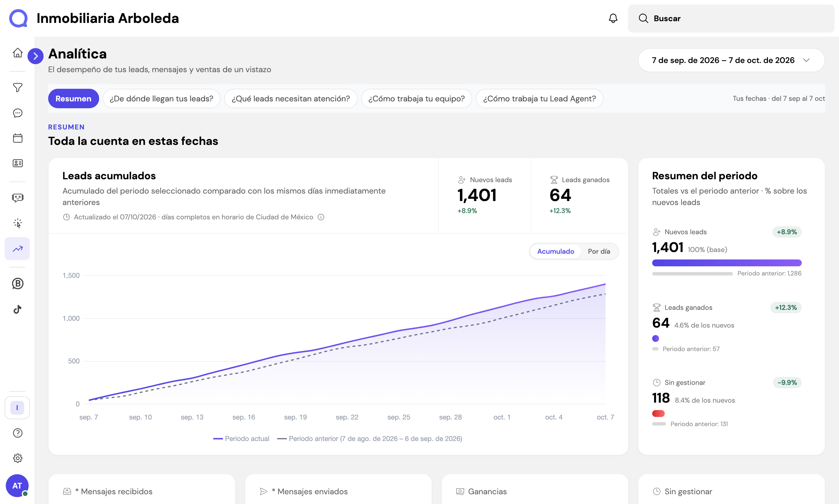Image resolution: width=839 pixels, height=504 pixels.
Task: Switch chart to Acumulado view
Action: (x=556, y=251)
